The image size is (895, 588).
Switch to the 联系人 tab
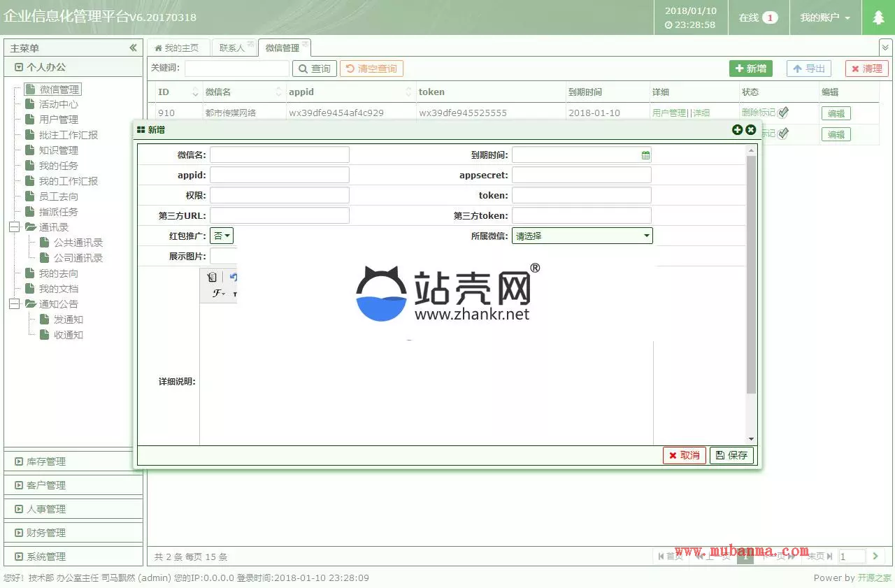click(232, 48)
